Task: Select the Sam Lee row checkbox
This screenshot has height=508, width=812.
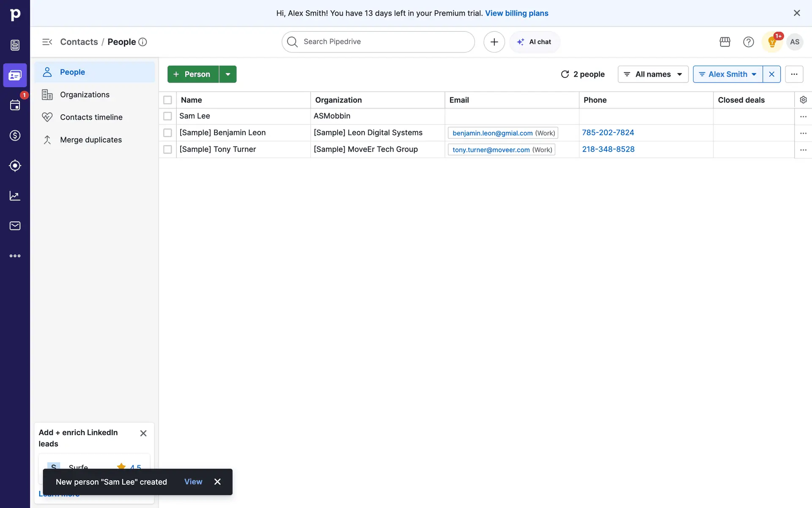Action: pos(167,116)
